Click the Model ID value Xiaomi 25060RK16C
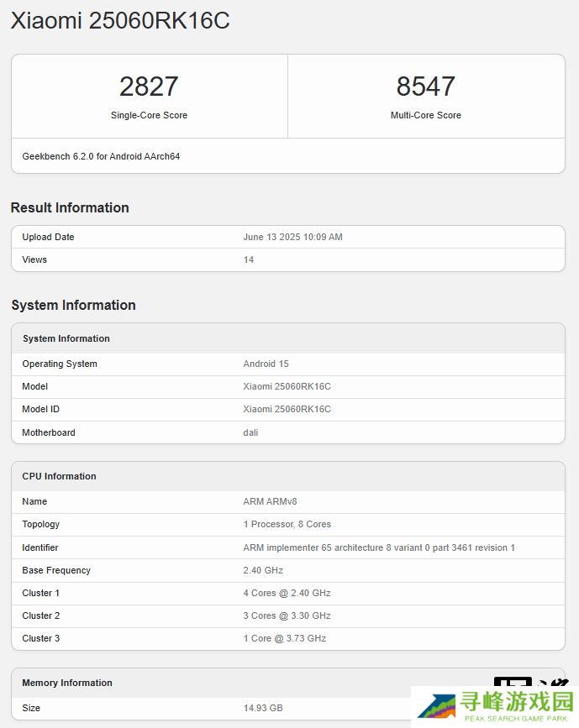Viewport: 579px width, 728px height. 287,409
